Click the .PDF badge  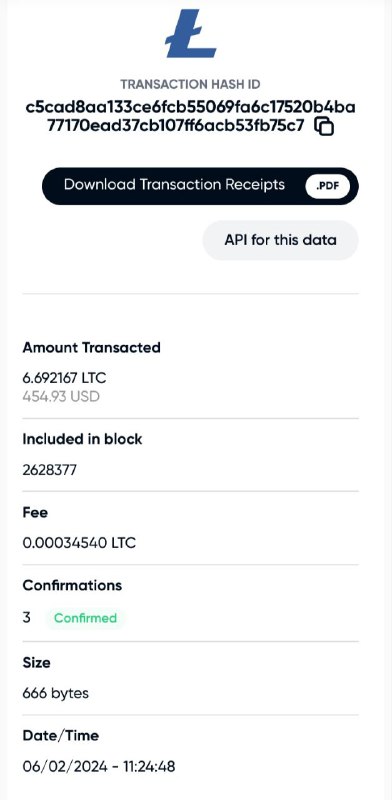tap(327, 186)
